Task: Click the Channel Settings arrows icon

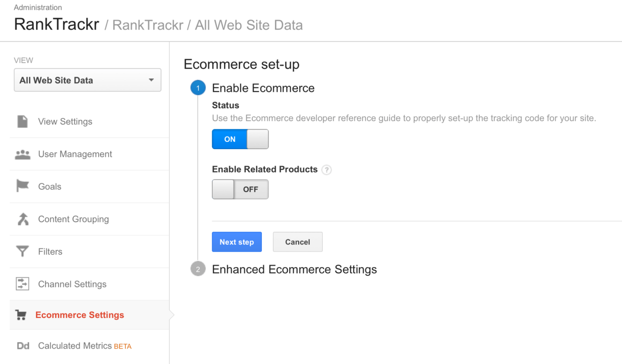Action: [x=22, y=284]
